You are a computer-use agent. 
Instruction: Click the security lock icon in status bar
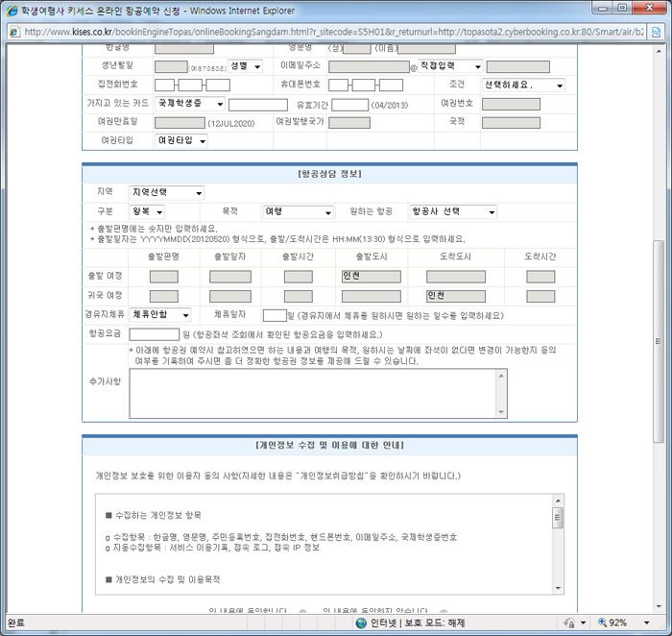coord(569,623)
